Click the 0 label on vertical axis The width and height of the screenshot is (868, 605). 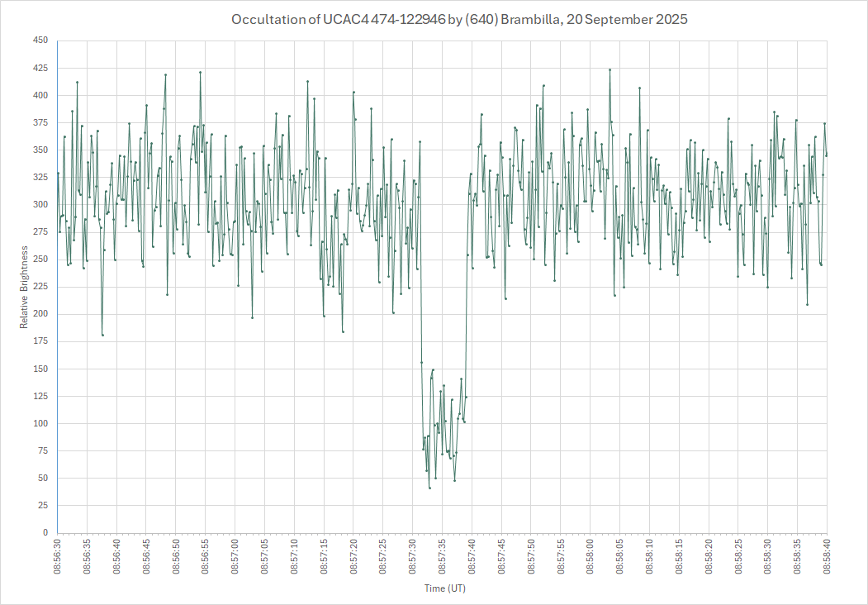pyautogui.click(x=45, y=533)
